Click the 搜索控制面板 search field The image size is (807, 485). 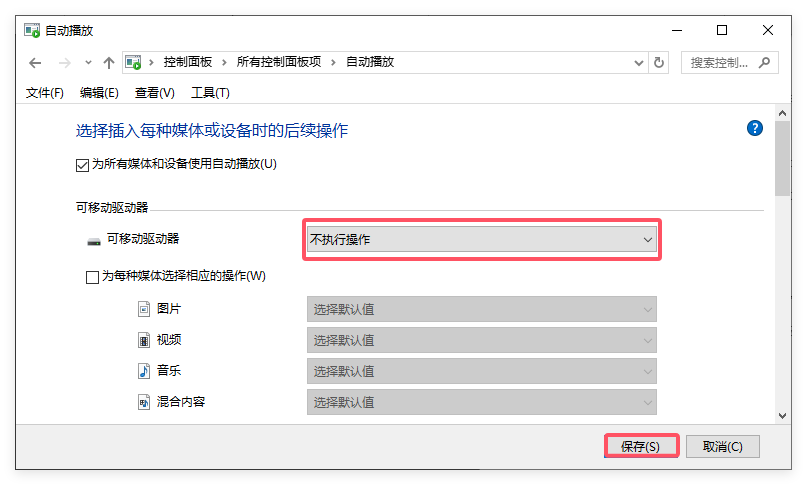coord(720,62)
